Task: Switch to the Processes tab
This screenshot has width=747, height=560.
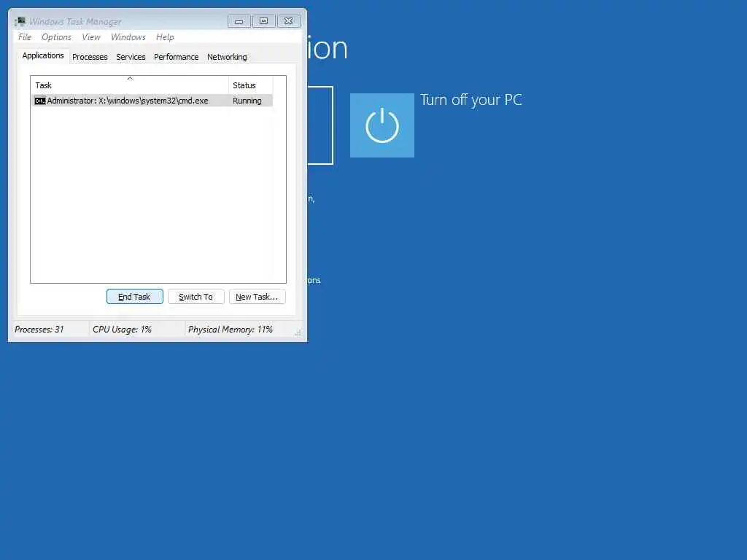Action: tap(90, 57)
